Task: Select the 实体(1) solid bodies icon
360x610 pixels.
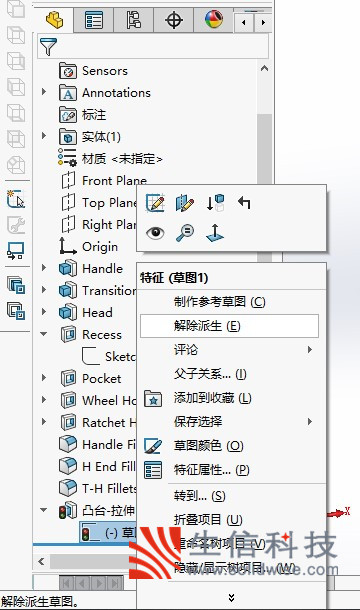Action: 68,137
